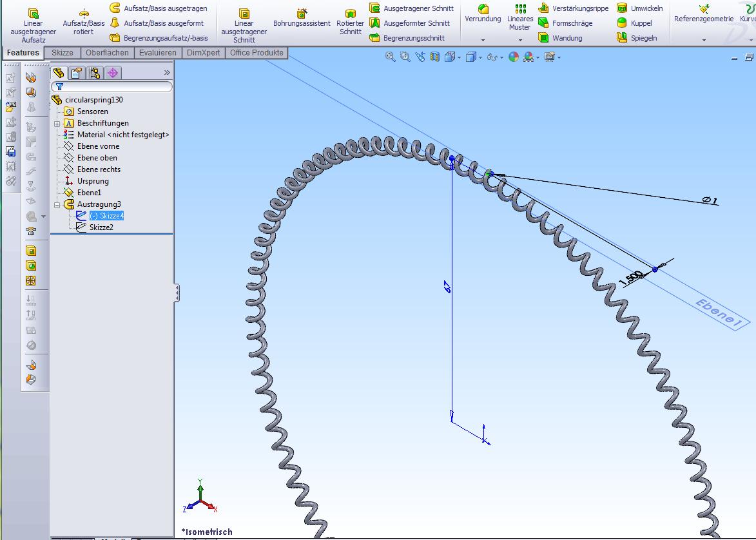Open the FeatureManager design tree tab
Screen dimensions: 756x540
pyautogui.click(x=59, y=73)
